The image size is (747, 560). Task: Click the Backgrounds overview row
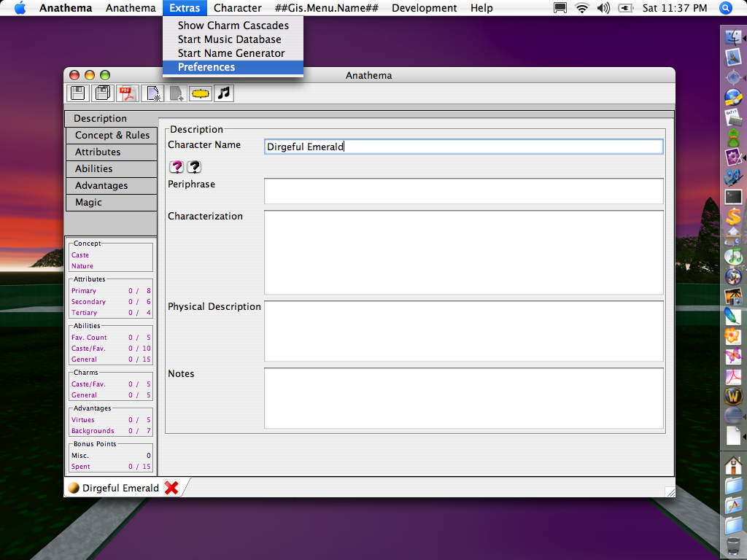pyautogui.click(x=111, y=431)
